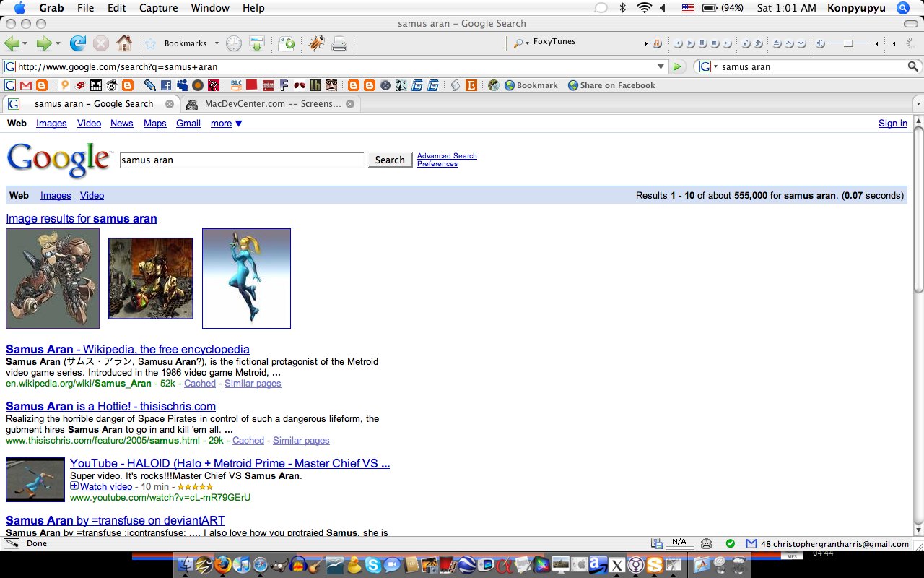924x578 pixels.
Task: Click the Google Search button
Action: pyautogui.click(x=390, y=160)
